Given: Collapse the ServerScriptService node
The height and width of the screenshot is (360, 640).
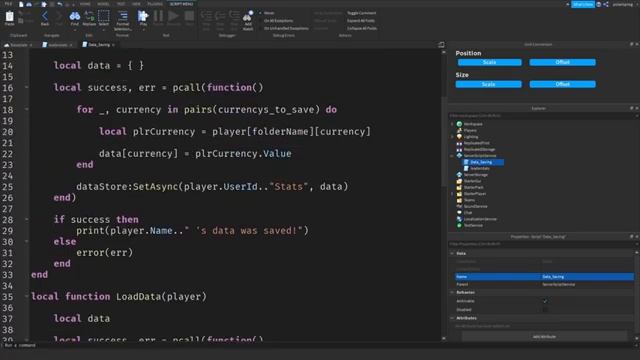Looking at the screenshot, I should tap(452, 156).
